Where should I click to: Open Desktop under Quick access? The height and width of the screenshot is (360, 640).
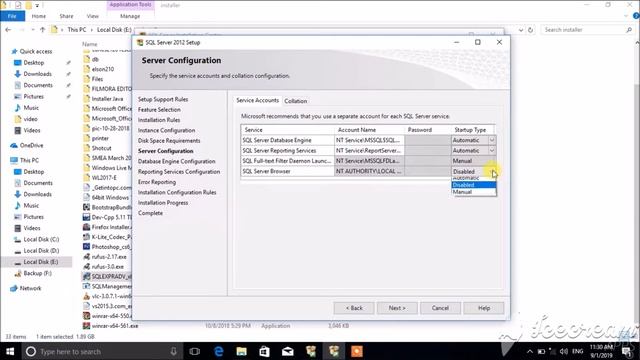click(x=33, y=63)
